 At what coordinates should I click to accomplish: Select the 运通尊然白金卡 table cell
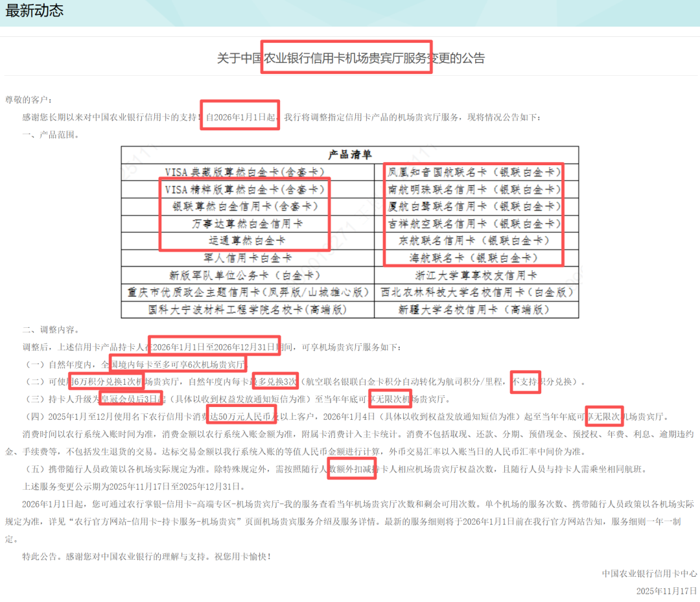click(x=248, y=240)
